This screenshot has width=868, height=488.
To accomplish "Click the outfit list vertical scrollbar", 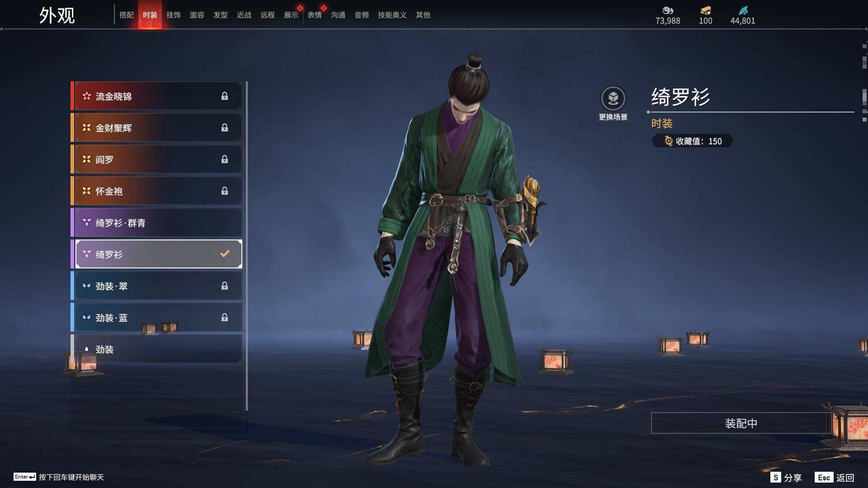I will [247, 246].
